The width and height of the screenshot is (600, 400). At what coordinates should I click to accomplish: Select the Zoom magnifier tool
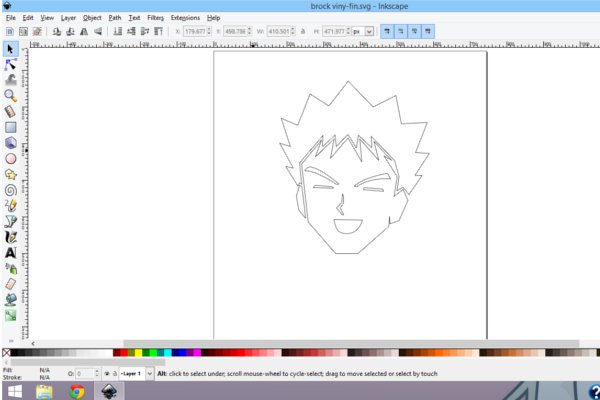10,96
